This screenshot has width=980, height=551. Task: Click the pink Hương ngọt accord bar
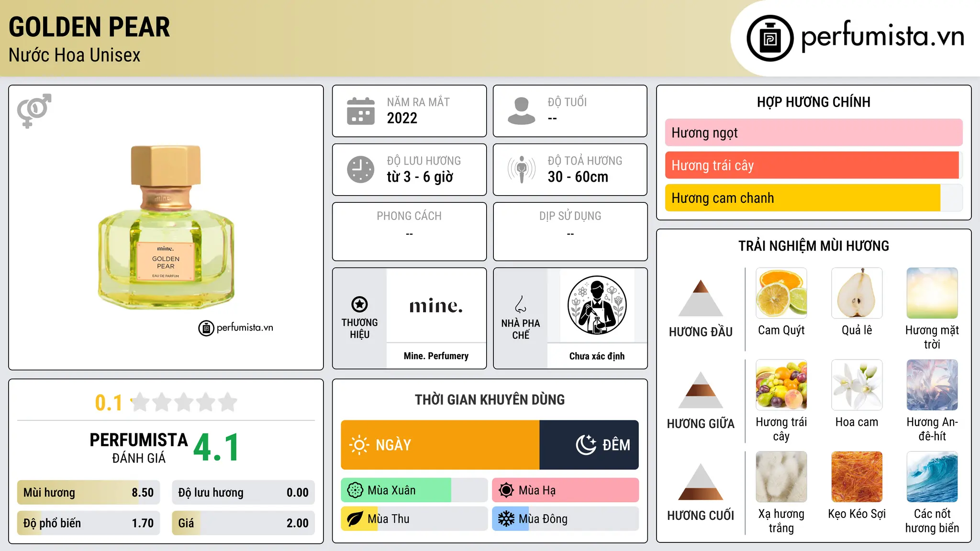(813, 132)
